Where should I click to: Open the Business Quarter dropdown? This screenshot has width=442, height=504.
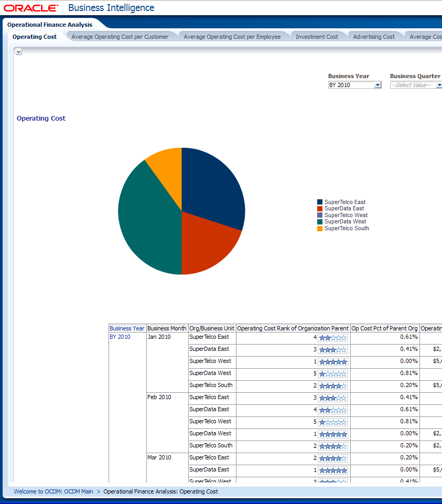[x=439, y=85]
